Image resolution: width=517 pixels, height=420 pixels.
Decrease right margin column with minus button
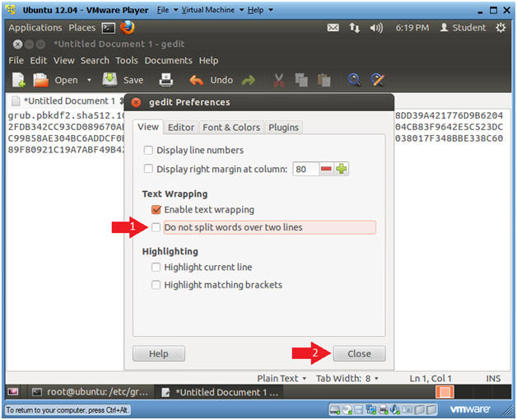(x=326, y=169)
